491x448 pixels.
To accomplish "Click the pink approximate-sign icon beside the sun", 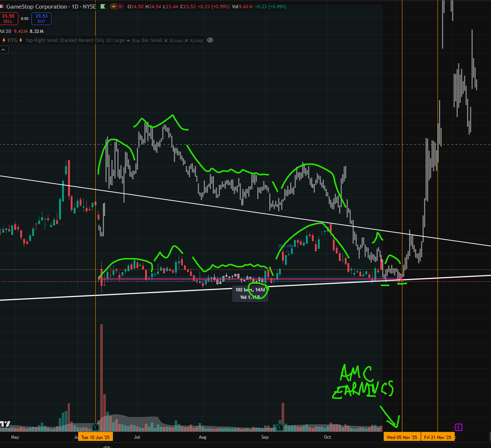I will pyautogui.click(x=120, y=7).
